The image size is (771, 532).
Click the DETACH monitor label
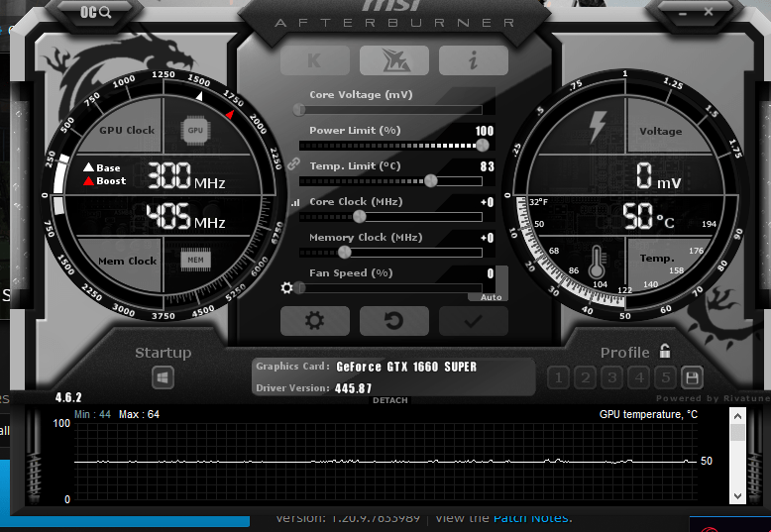[389, 400]
